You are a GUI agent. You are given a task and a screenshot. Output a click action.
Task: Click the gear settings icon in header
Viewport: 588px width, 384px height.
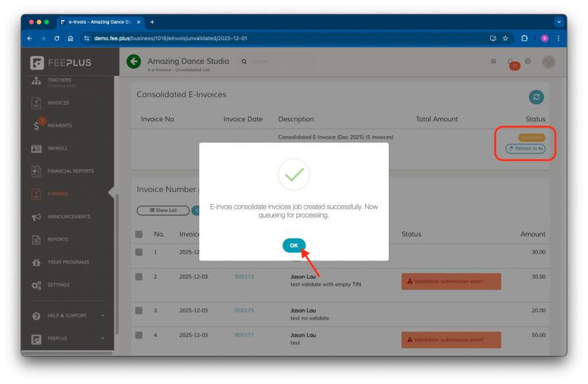[528, 62]
